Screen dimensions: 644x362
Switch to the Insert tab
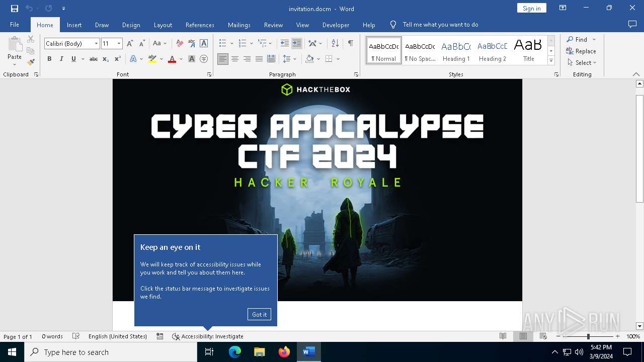[x=74, y=25]
